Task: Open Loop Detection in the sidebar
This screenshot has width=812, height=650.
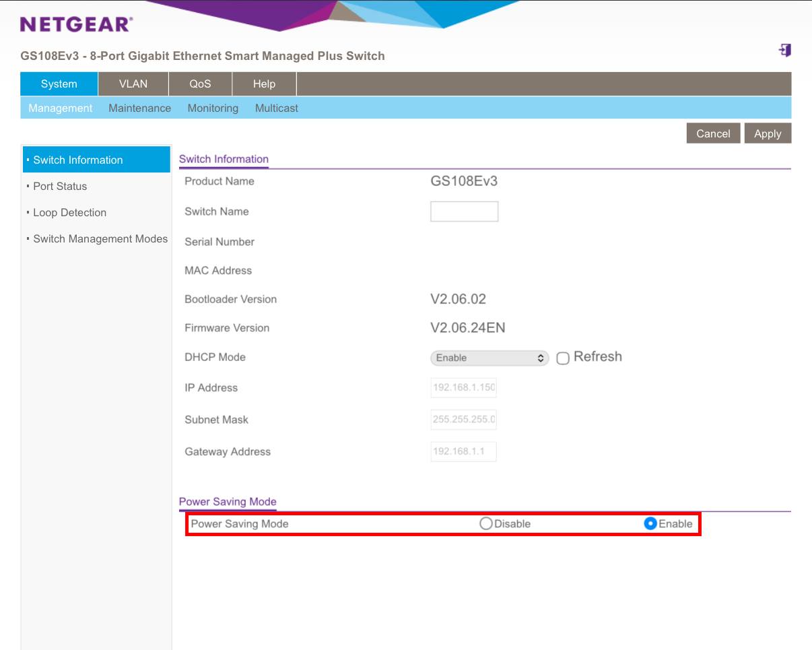Action: click(69, 213)
